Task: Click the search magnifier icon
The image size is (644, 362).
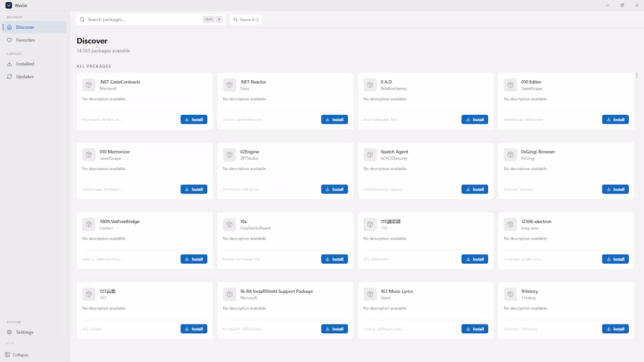Action: (82, 19)
